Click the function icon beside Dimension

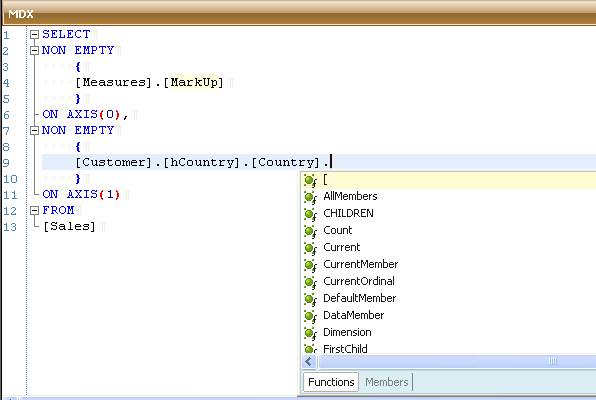[x=310, y=333]
